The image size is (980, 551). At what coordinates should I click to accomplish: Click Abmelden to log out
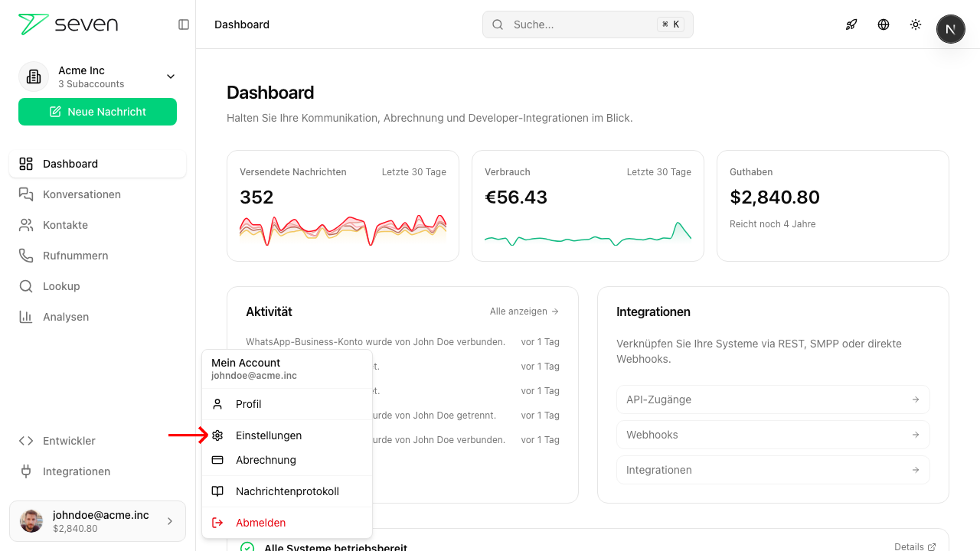[x=260, y=523]
